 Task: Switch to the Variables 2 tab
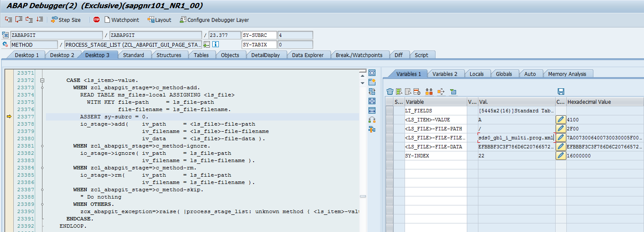pyautogui.click(x=444, y=74)
